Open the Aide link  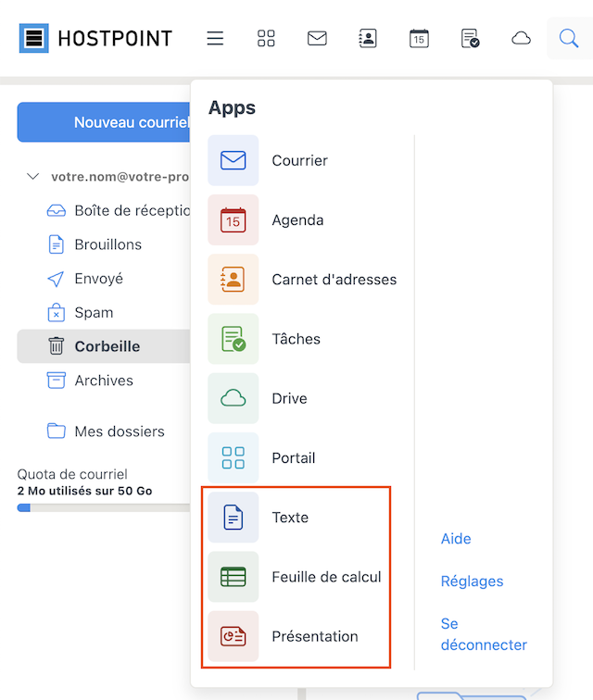click(456, 539)
